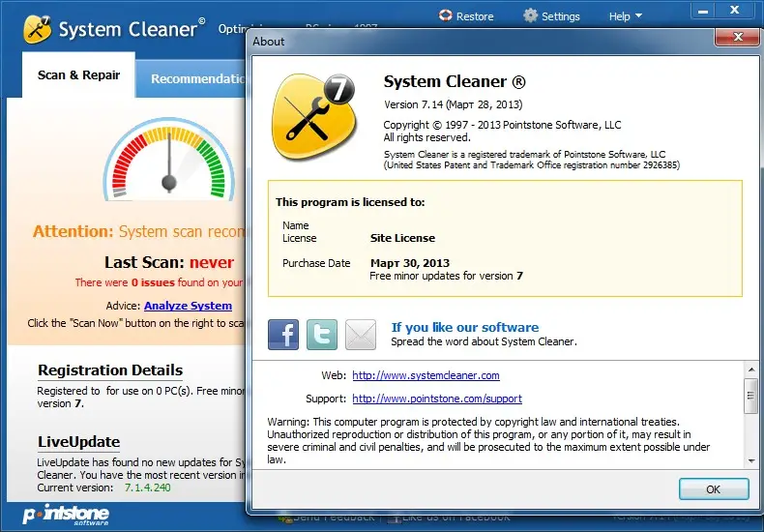764x532 pixels.
Task: Click the Settings gear icon
Action: [x=530, y=15]
